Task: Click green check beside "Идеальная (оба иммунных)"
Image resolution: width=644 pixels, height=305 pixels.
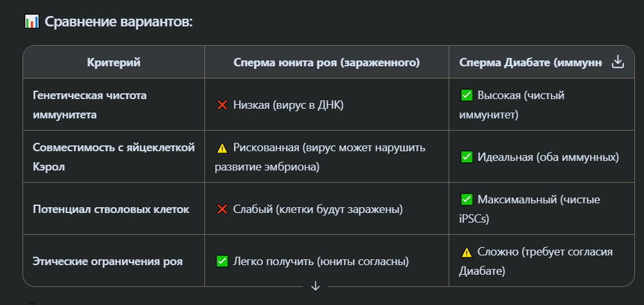Action: tap(467, 157)
